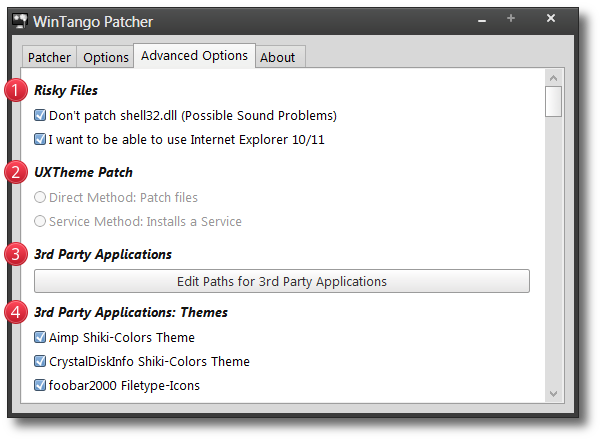Click the Risky Files heading
Image resolution: width=602 pixels, height=441 pixels.
coord(66,91)
